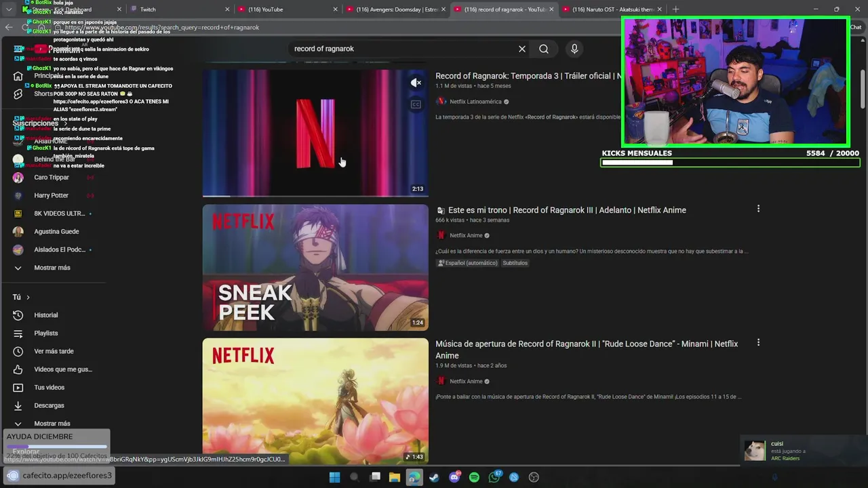Open Spotify from the taskbar

474,477
